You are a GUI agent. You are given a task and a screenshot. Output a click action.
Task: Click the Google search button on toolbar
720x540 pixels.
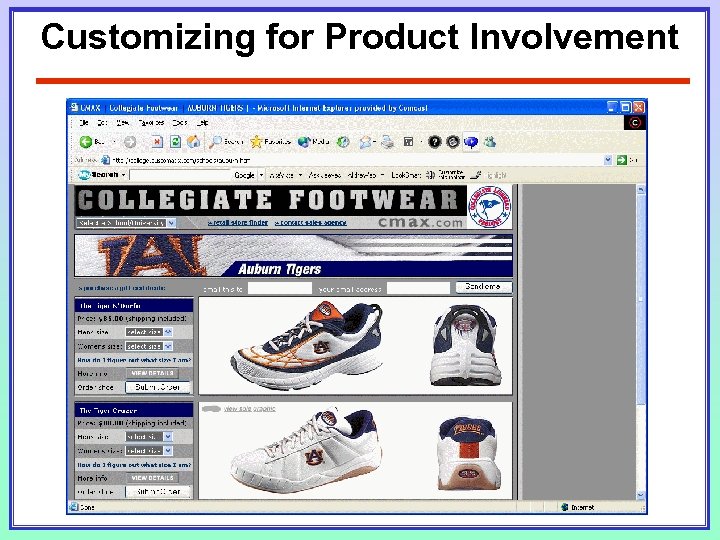click(245, 175)
